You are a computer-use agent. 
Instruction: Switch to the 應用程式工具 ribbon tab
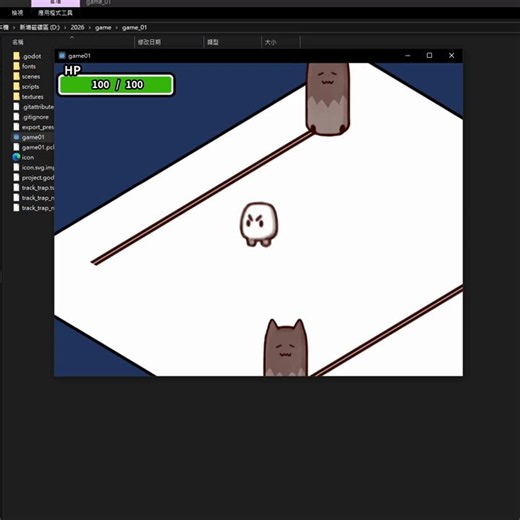tap(55, 13)
